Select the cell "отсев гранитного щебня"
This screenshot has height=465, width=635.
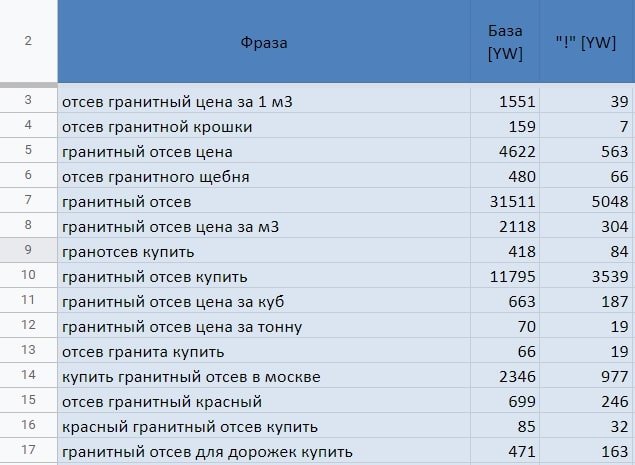pos(264,177)
